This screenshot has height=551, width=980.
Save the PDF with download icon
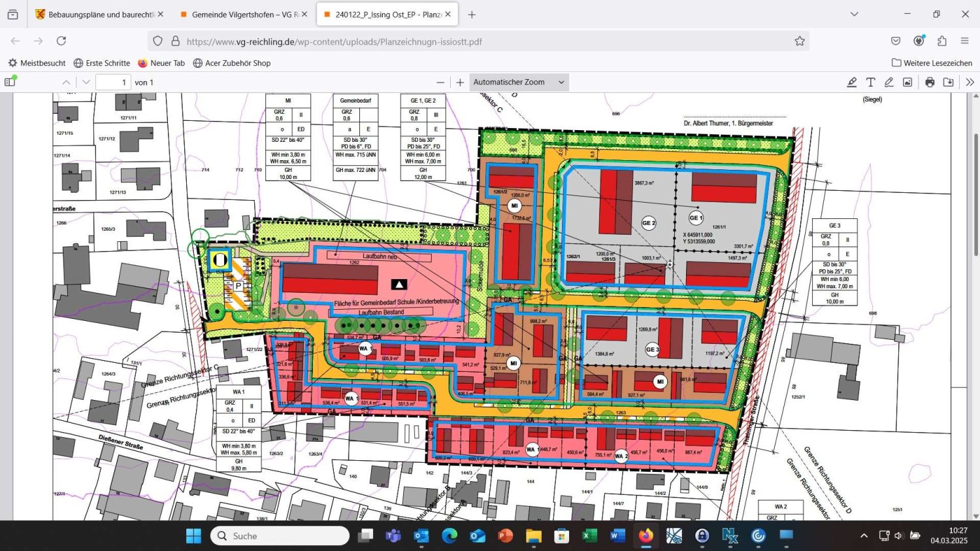pyautogui.click(x=948, y=82)
